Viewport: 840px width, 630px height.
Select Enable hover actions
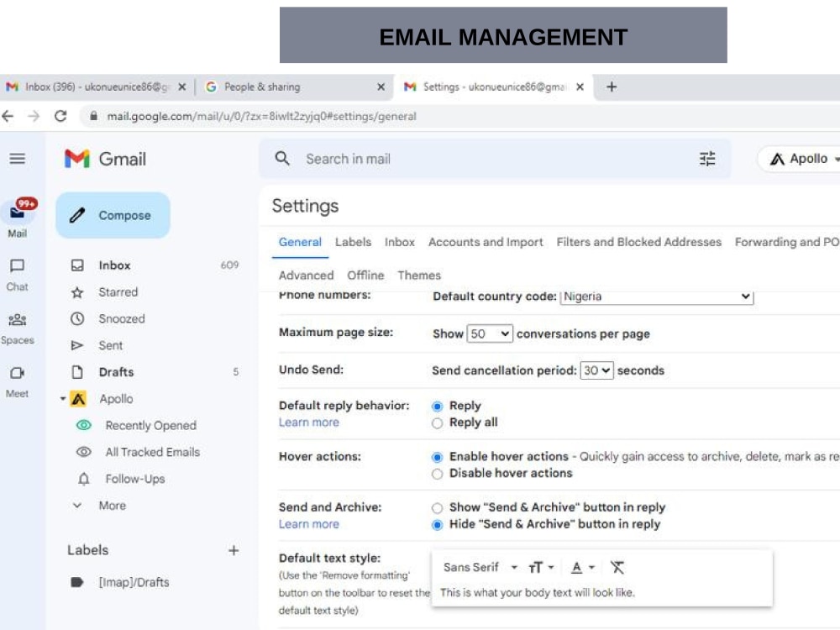437,458
